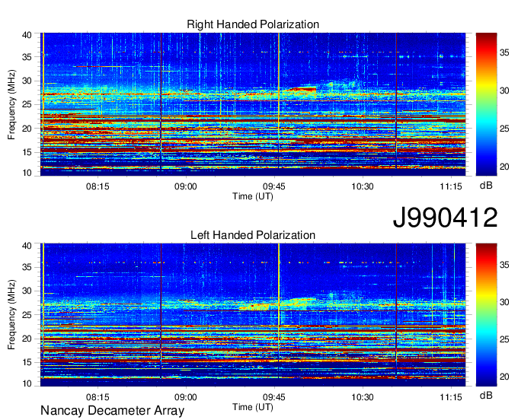Click the 10:30 time tick under the top plot
Screen dimensions: 518x420
click(x=363, y=186)
